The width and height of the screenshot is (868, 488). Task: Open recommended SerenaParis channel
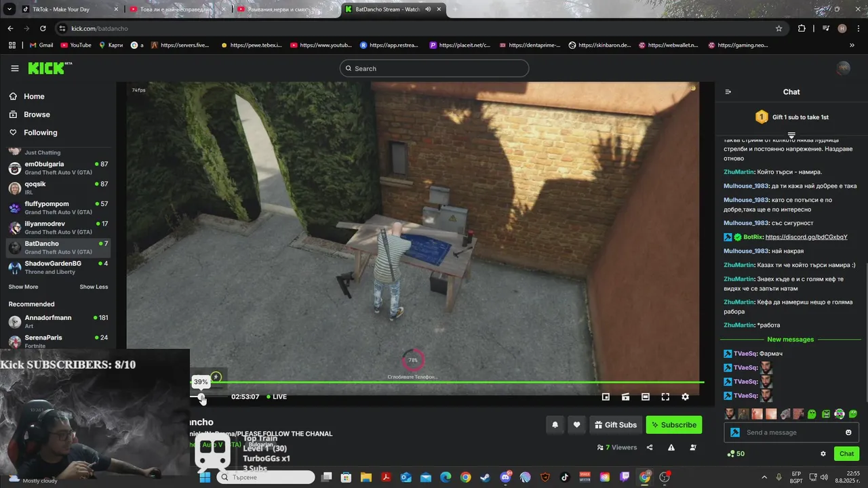pos(58,341)
